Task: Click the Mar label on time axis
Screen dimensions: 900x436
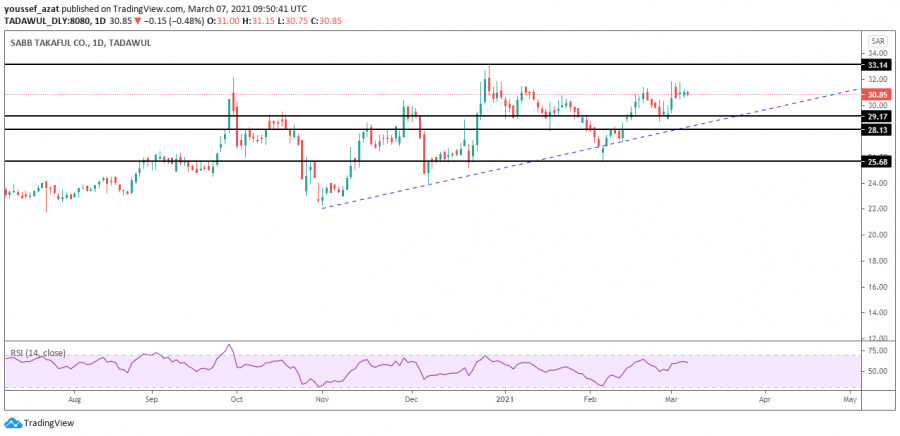Action: [675, 398]
